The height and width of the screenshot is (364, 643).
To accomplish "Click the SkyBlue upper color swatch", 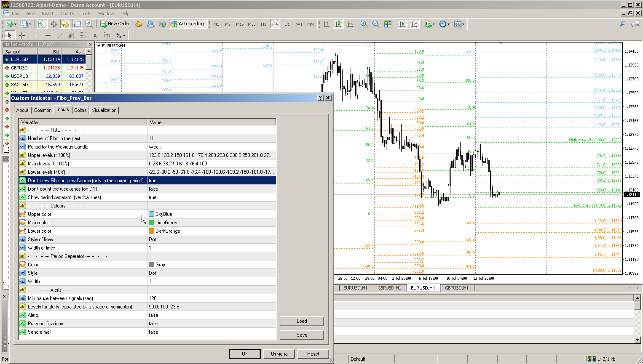I will point(152,214).
